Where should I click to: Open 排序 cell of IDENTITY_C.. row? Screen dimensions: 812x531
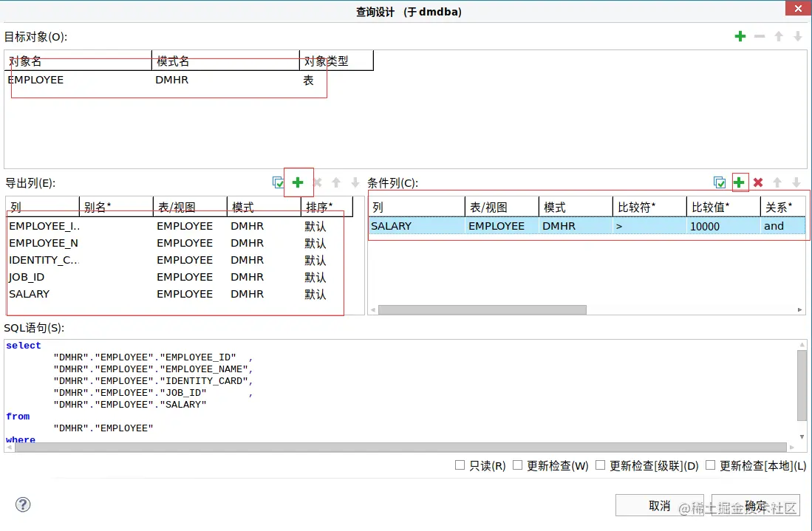(x=327, y=260)
